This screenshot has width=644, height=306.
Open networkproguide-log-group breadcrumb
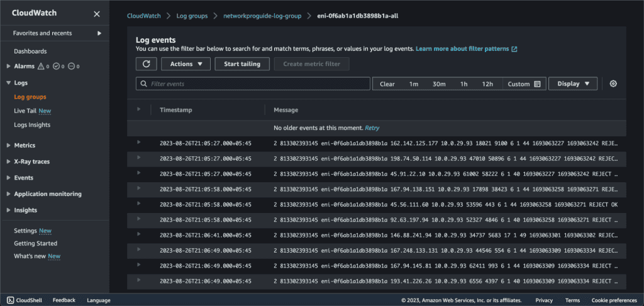pos(262,16)
